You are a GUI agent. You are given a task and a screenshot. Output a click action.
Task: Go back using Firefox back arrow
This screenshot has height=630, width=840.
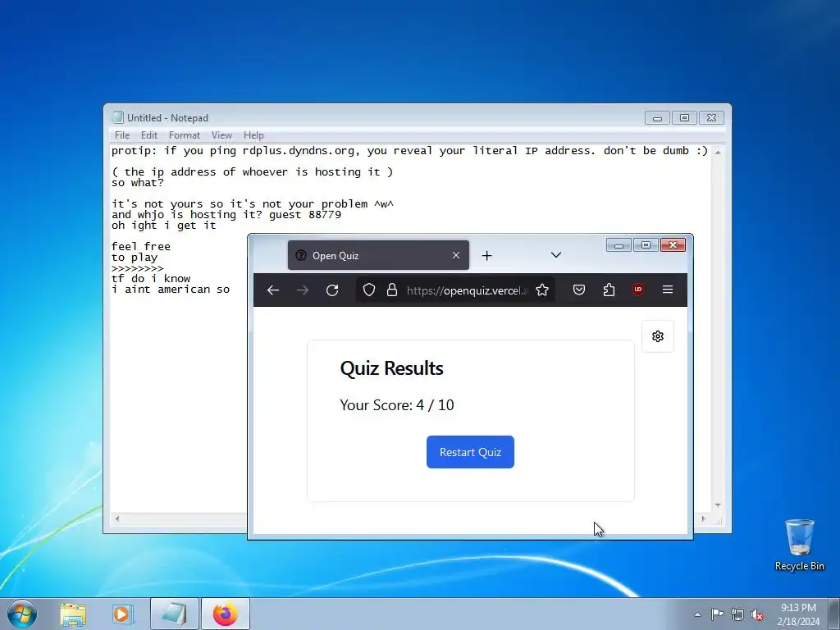pos(273,290)
